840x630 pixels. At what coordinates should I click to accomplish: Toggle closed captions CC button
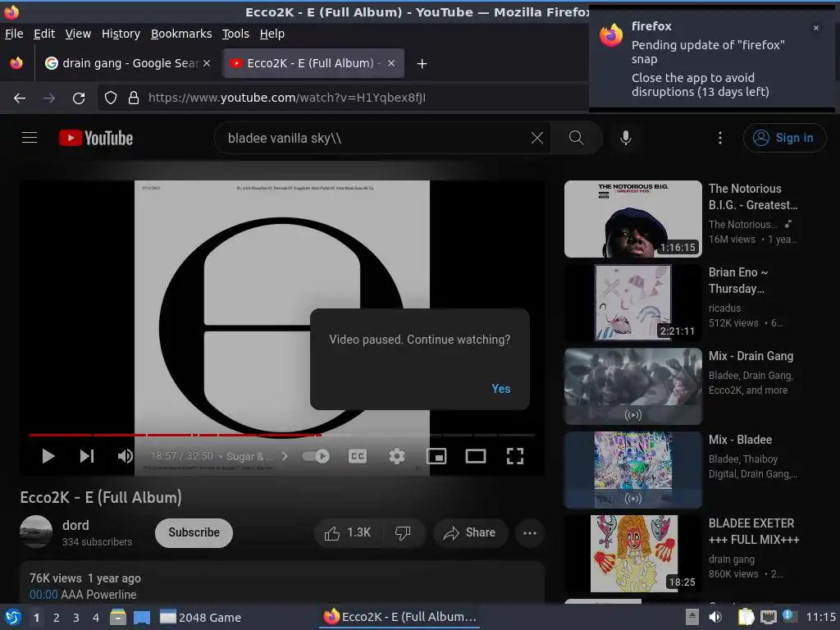[x=358, y=456]
